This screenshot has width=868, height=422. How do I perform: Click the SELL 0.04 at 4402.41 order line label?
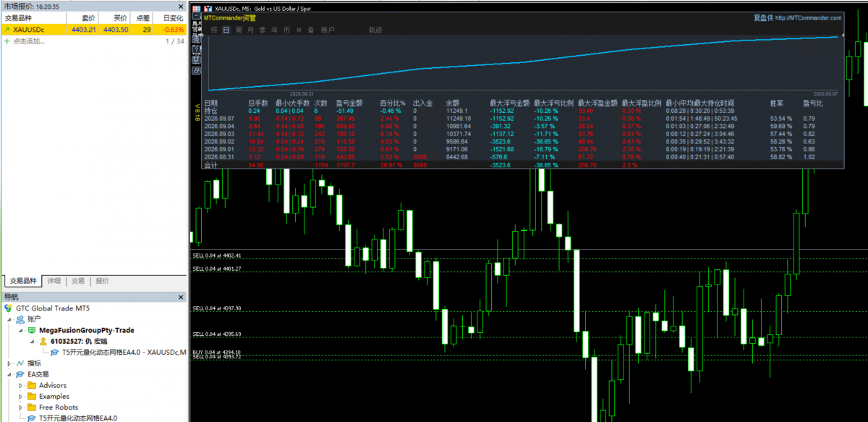click(217, 256)
